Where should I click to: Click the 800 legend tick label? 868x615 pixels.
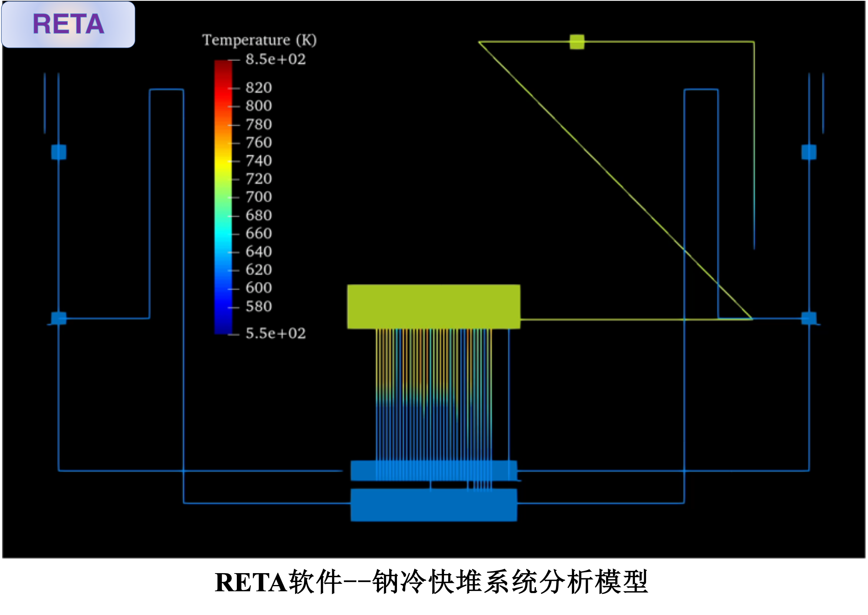click(x=259, y=106)
